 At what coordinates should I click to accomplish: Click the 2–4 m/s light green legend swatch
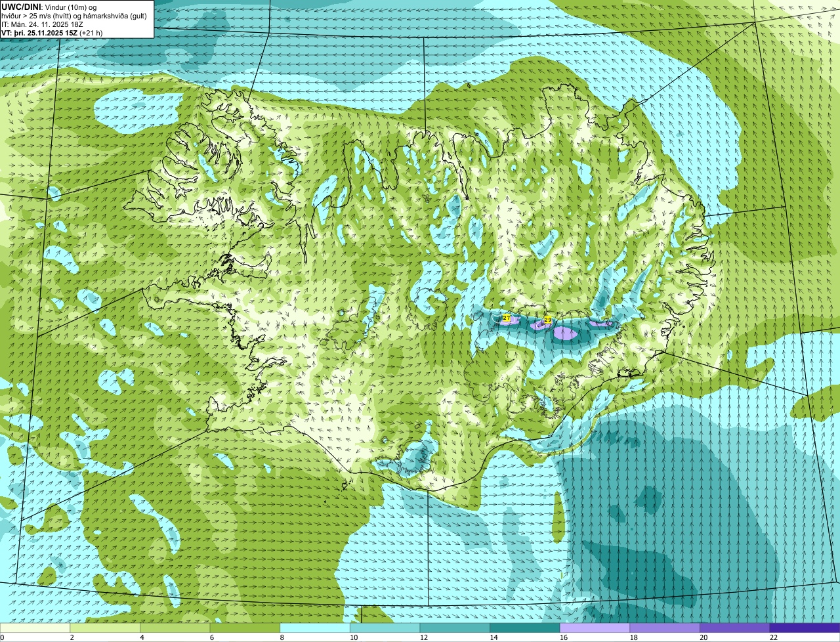pyautogui.click(x=105, y=628)
